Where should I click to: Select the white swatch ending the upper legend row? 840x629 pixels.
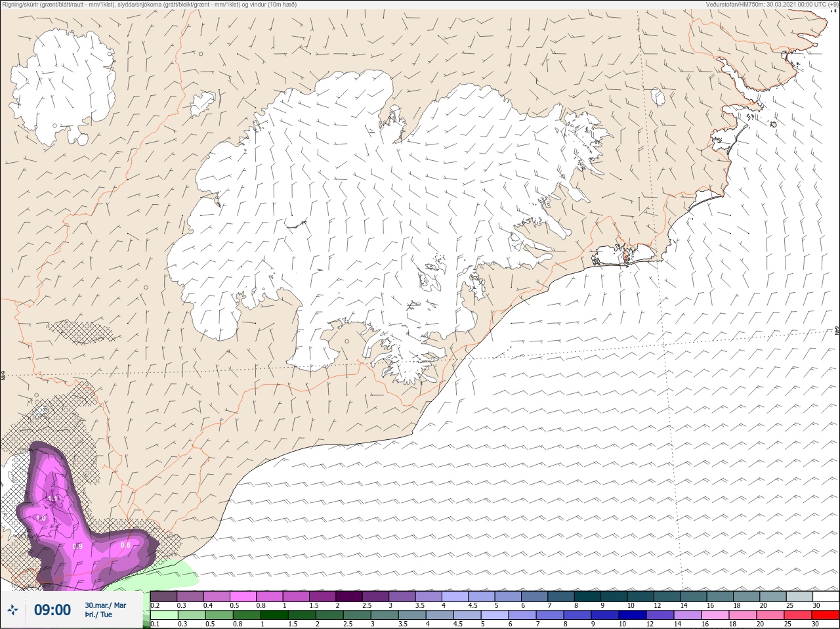(826, 597)
